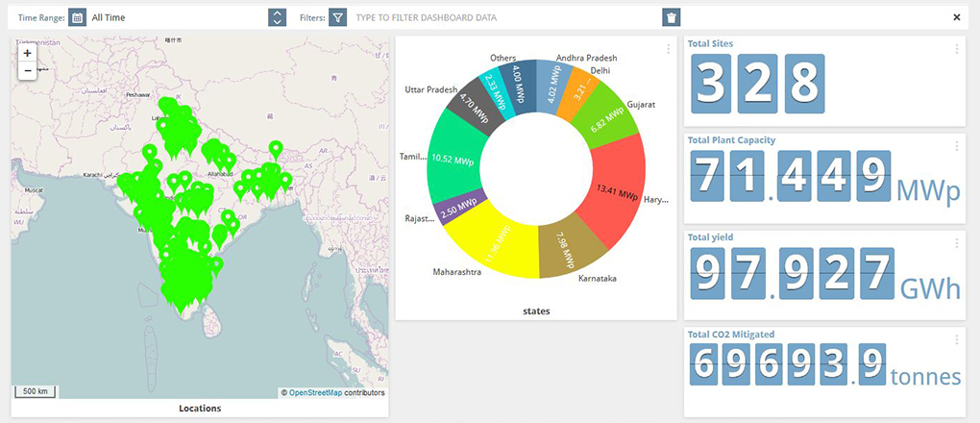Open the states chart options menu

(x=669, y=49)
